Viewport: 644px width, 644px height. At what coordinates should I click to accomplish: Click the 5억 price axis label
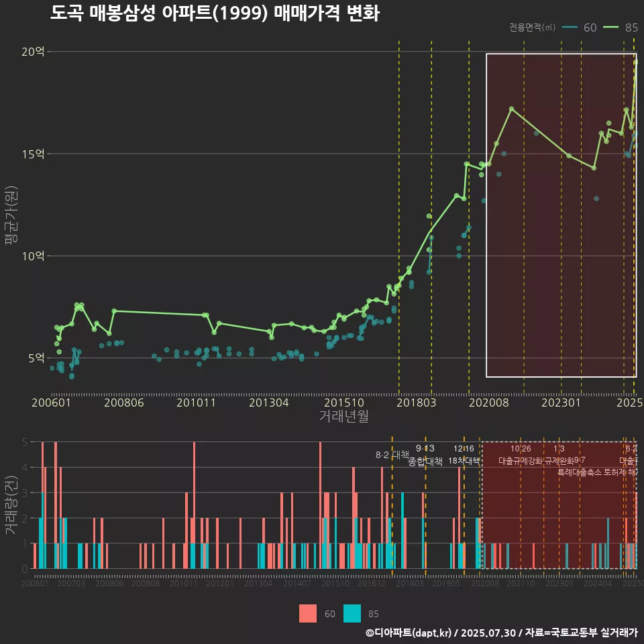pyautogui.click(x=36, y=358)
